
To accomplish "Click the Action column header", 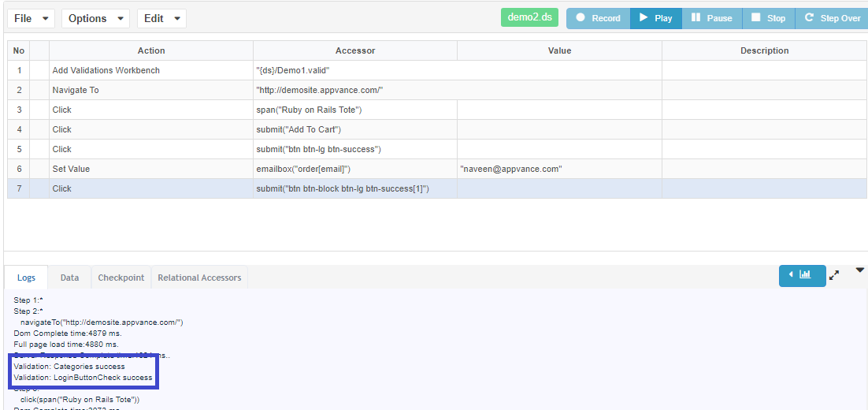I will pos(151,50).
